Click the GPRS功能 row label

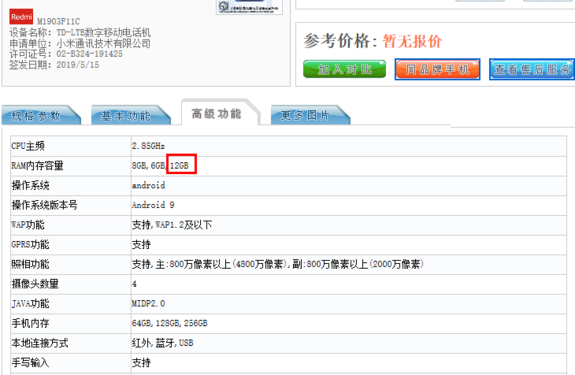(30, 245)
